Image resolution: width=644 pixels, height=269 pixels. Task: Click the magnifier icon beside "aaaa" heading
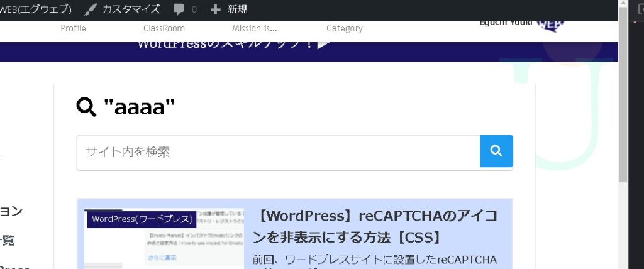point(87,107)
